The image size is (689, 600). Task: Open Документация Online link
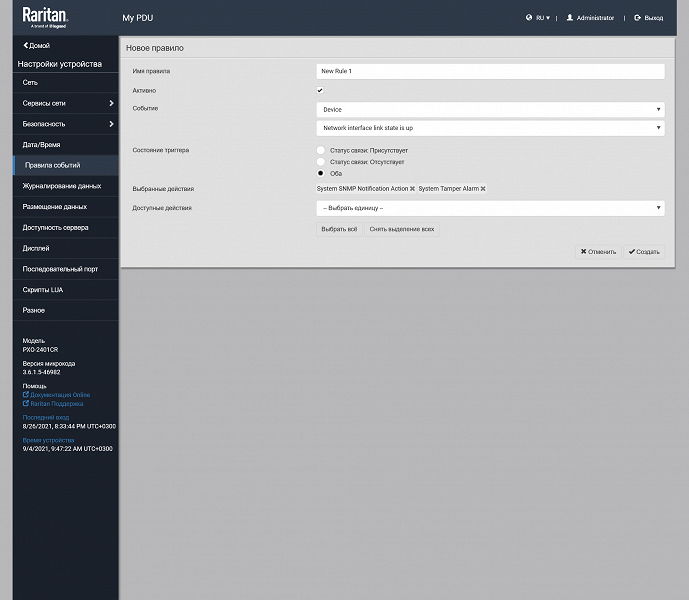60,395
